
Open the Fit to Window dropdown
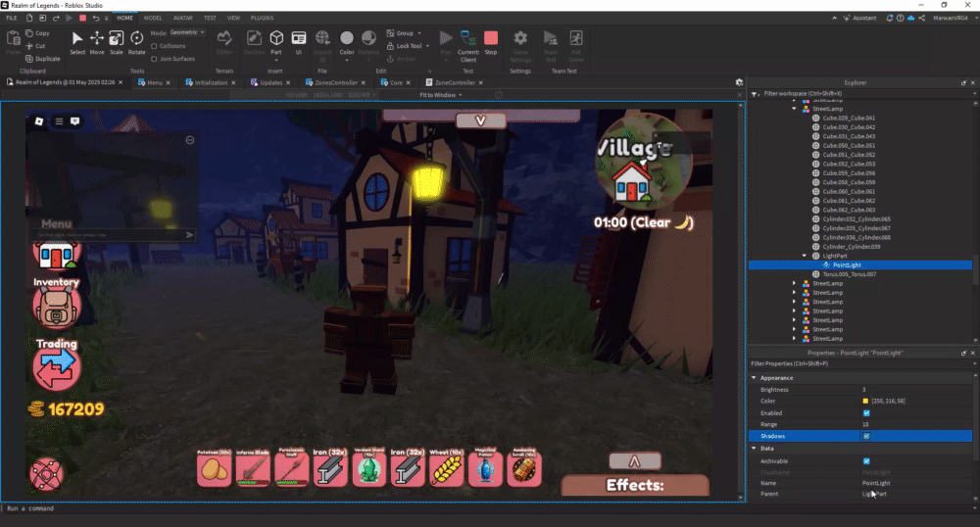(x=441, y=95)
